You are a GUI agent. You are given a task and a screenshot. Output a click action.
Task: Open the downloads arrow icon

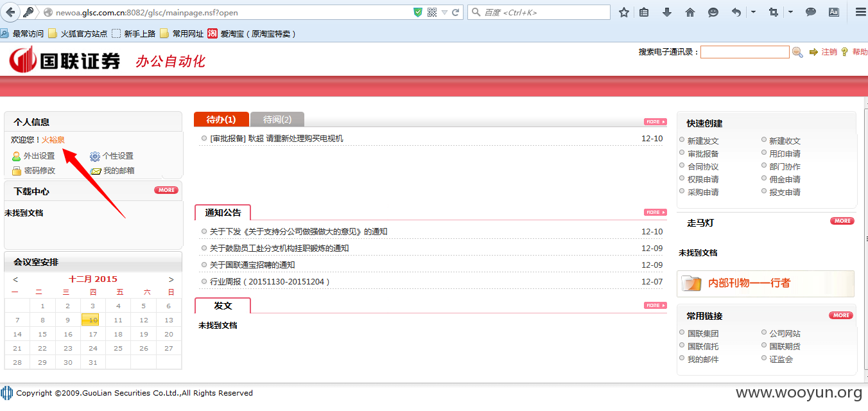667,12
